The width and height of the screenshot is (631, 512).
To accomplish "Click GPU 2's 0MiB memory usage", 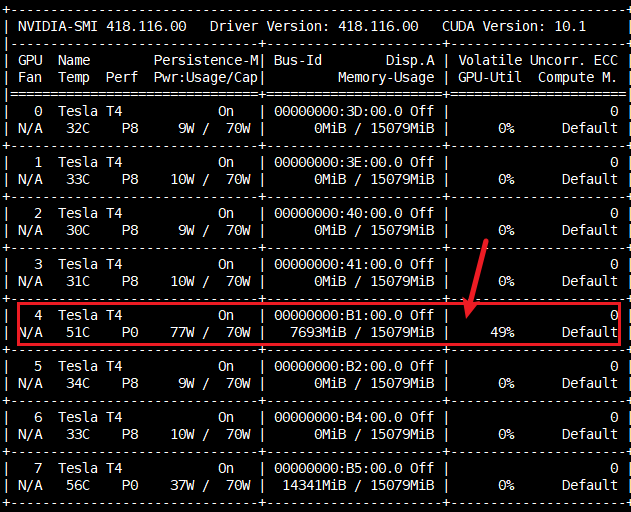I will [330, 230].
